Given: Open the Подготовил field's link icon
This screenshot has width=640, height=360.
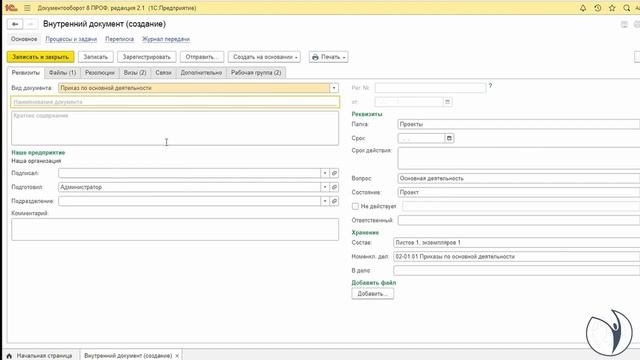Looking at the screenshot, I should point(334,187).
